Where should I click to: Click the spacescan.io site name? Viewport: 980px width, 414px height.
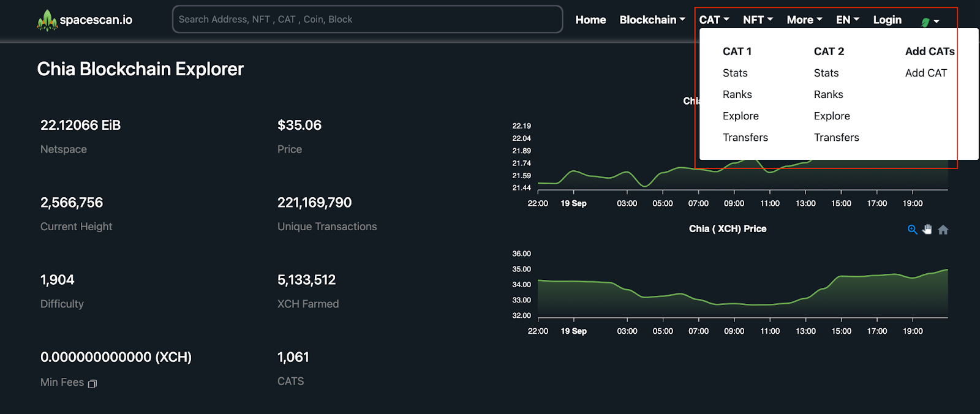click(x=96, y=20)
